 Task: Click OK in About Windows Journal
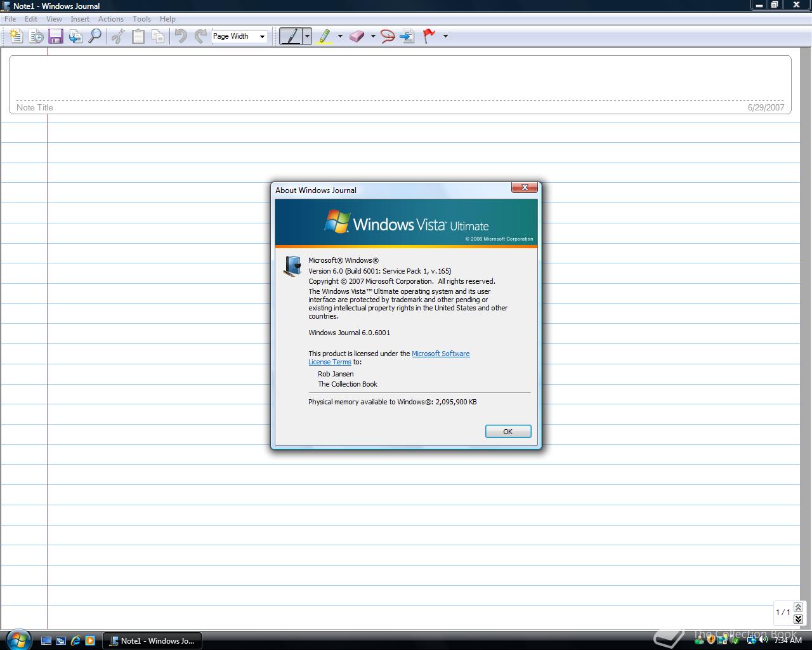click(x=508, y=432)
